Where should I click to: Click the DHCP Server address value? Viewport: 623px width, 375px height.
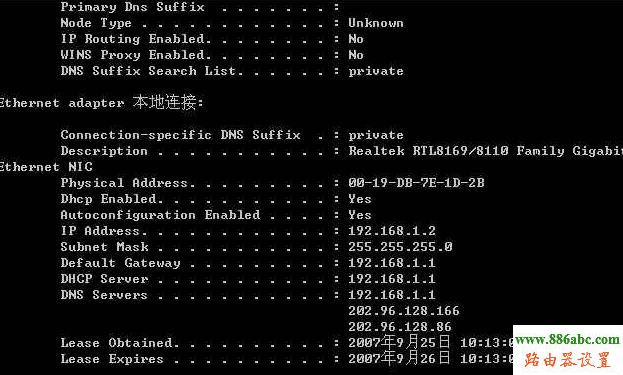coord(392,278)
